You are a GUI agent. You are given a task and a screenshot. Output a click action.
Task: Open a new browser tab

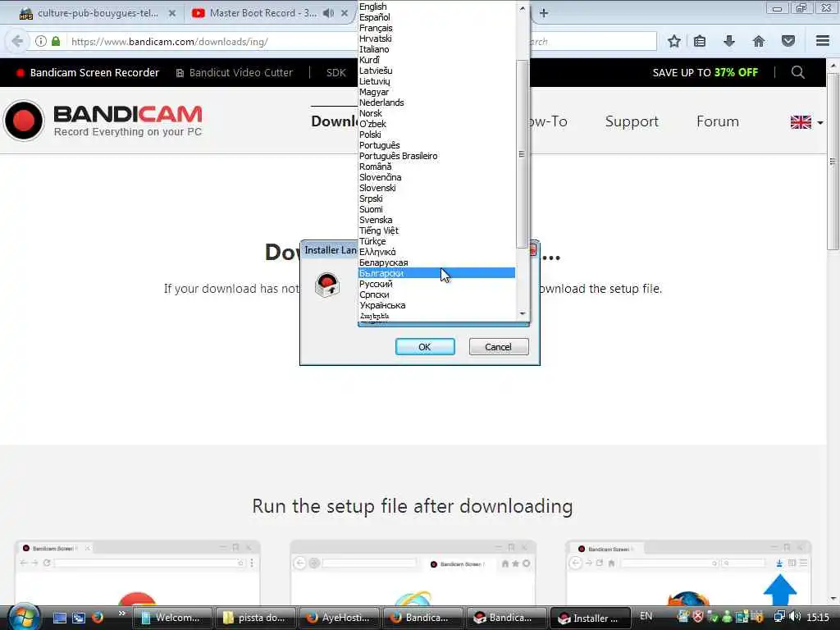[x=544, y=13]
